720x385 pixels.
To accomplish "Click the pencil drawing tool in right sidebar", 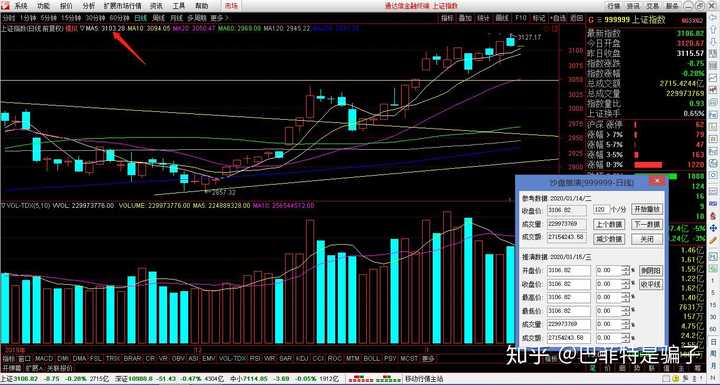I will point(713,240).
